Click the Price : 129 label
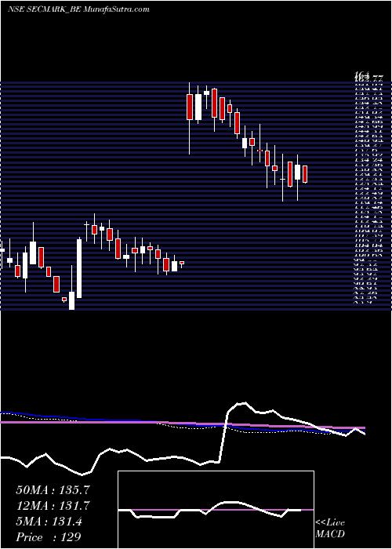 click(x=49, y=537)
